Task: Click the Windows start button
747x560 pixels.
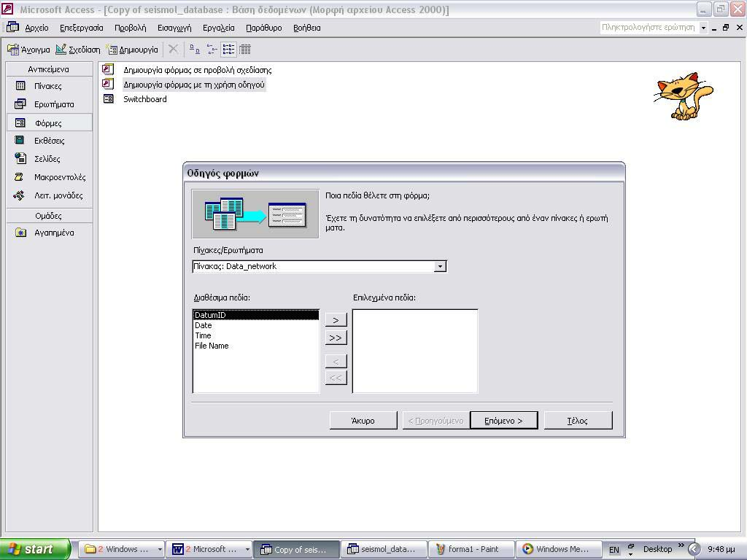Action: tap(35, 549)
